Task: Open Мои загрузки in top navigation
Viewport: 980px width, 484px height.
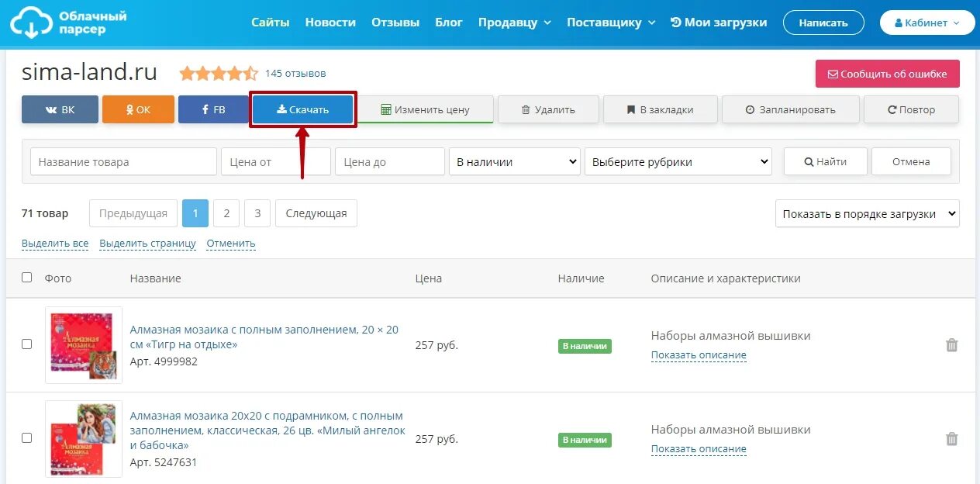Action: click(x=719, y=22)
